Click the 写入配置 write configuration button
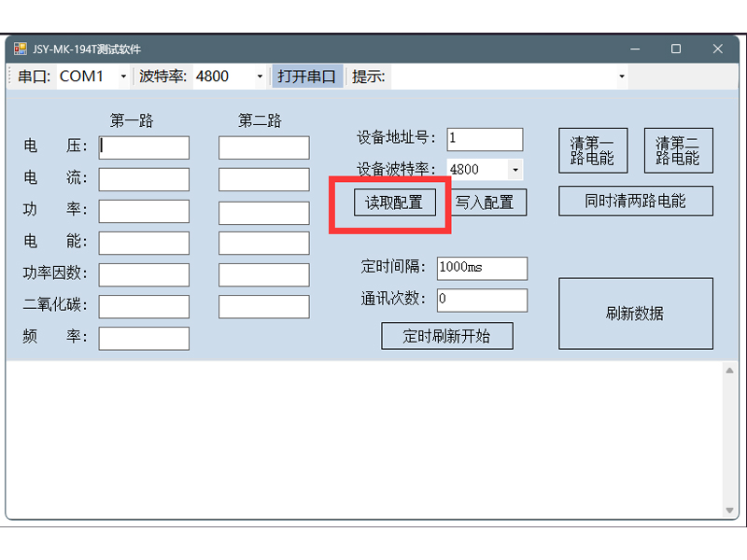747x560 pixels. pyautogui.click(x=486, y=202)
